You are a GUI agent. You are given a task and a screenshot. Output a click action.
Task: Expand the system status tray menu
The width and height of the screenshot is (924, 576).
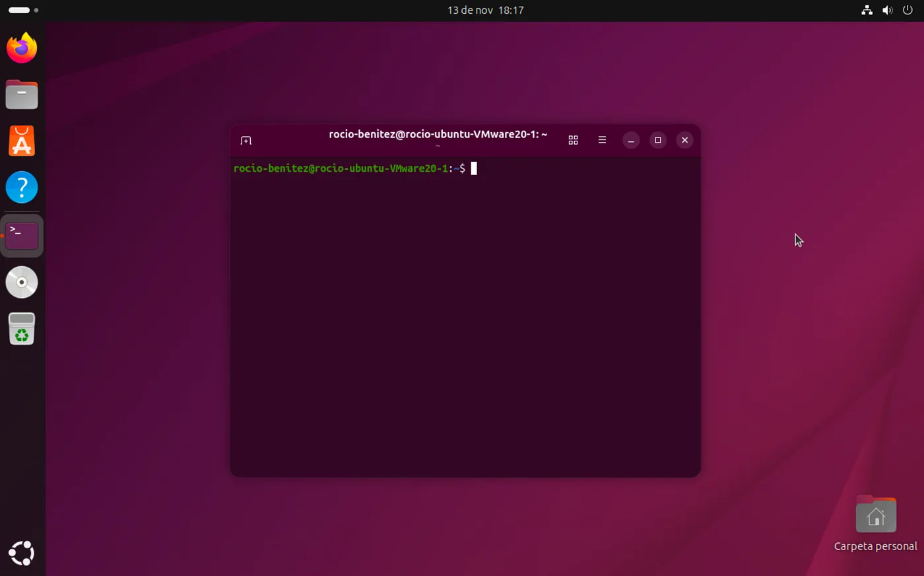coord(888,10)
